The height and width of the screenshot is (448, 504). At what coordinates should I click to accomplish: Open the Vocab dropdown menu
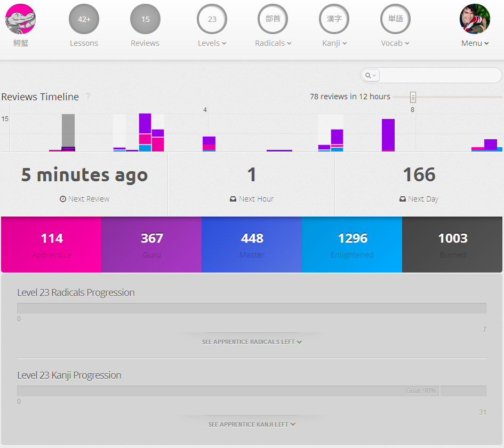pos(395,43)
